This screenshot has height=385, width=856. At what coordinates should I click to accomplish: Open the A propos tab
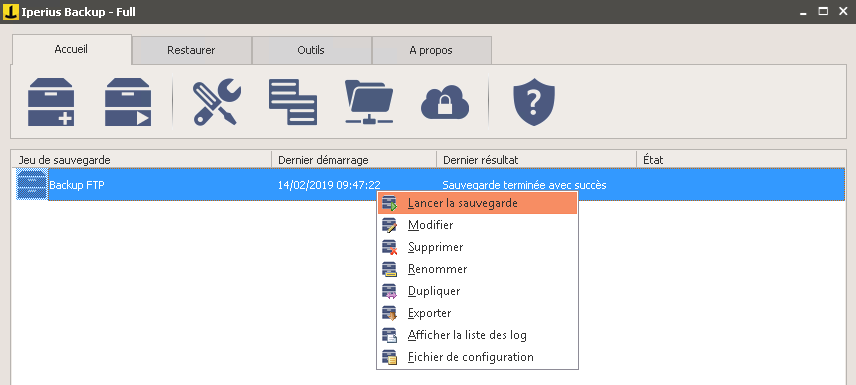[x=431, y=50]
